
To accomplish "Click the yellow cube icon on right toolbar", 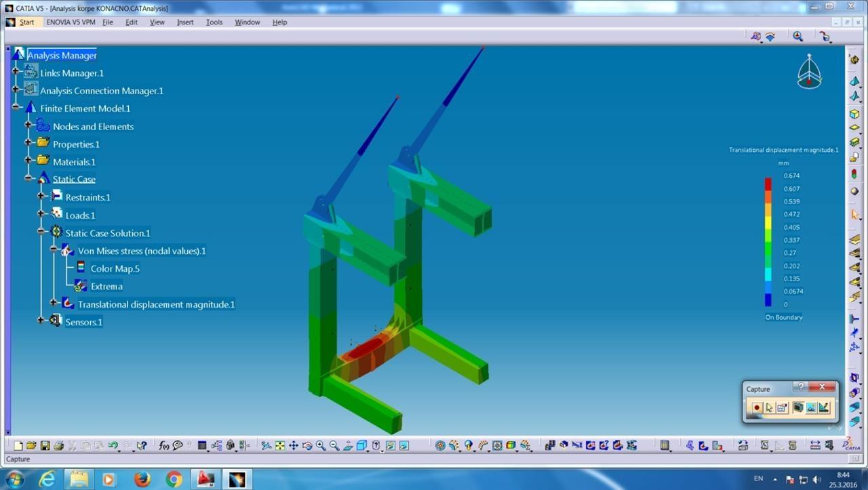I will pos(854,114).
